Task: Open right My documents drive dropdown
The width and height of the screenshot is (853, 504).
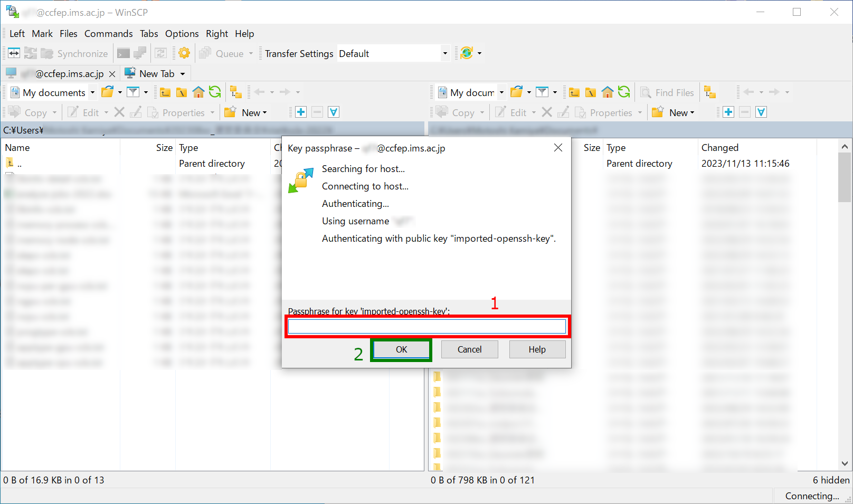Action: (x=501, y=92)
